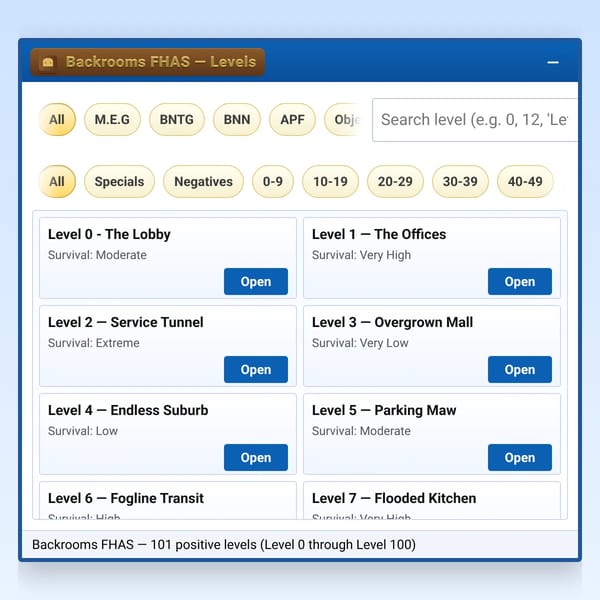Open Level 0 - The Lobby
600x600 pixels.
tap(256, 282)
